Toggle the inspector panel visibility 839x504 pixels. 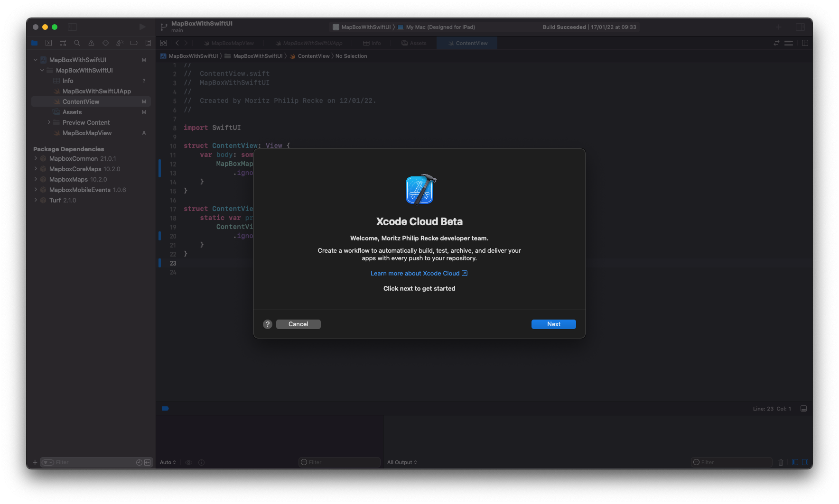click(801, 27)
